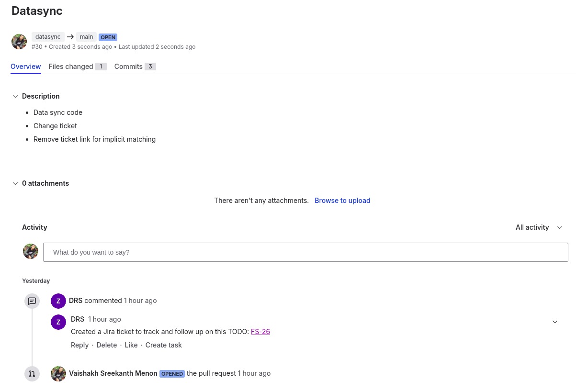Focus the "What do you want to say?" field

point(305,252)
